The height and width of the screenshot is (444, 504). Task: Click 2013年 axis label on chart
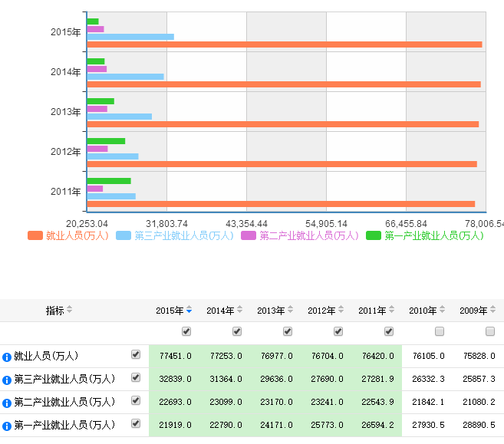click(x=65, y=112)
